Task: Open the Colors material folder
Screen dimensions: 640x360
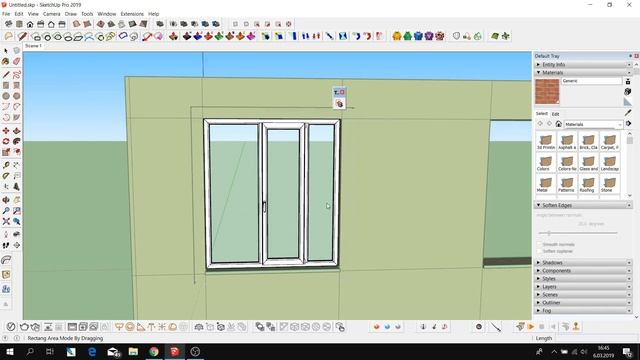Action: click(545, 163)
